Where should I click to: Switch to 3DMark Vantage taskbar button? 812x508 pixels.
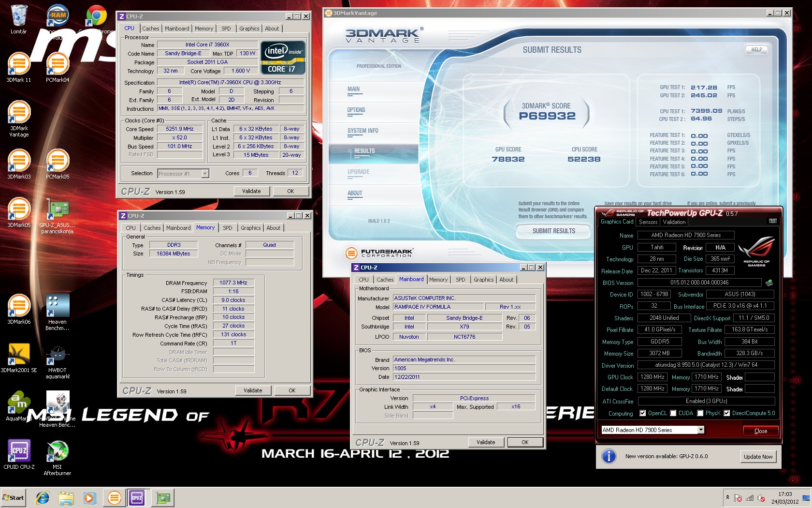click(115, 498)
